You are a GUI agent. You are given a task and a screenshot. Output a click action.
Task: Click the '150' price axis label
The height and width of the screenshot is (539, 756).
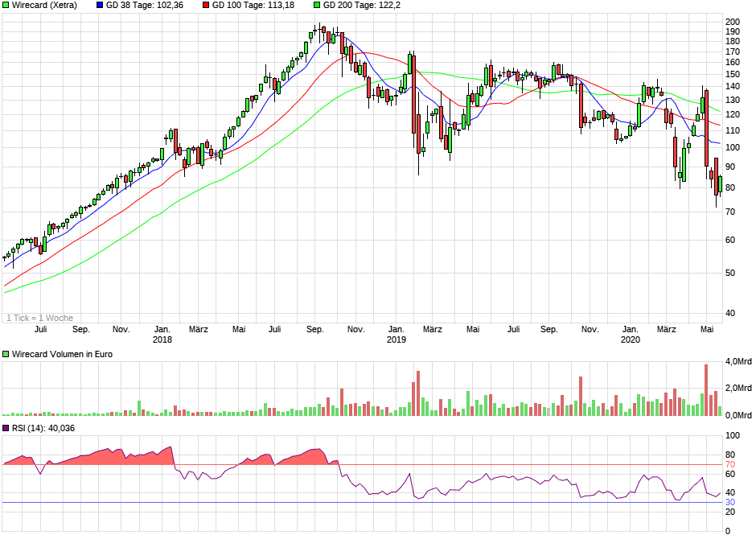point(733,74)
